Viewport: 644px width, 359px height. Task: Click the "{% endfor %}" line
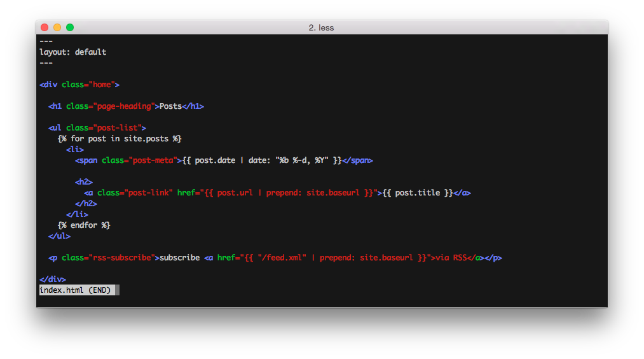(84, 225)
